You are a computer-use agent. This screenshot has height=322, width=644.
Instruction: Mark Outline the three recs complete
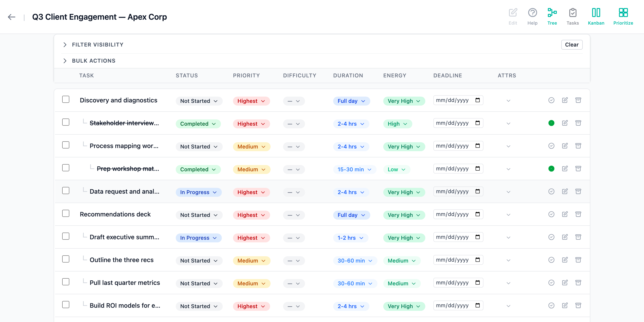coord(551,260)
